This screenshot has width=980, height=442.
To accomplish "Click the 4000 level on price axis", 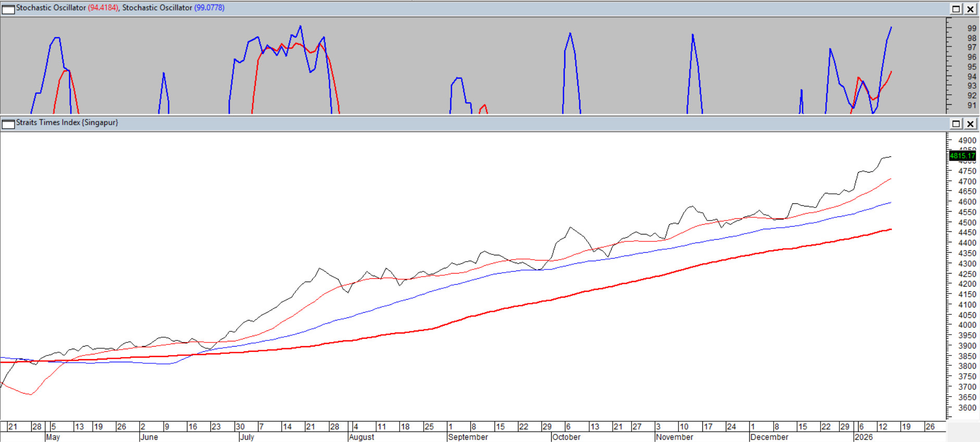I will 967,325.
